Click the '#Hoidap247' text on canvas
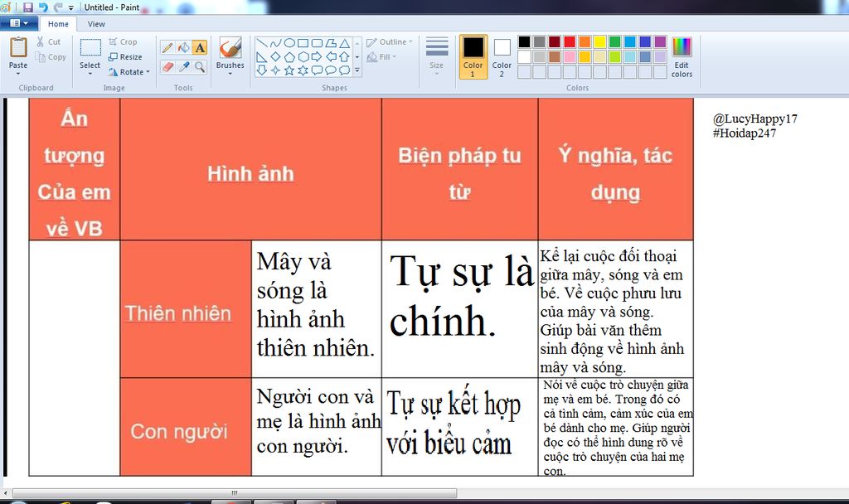Image resolution: width=849 pixels, height=504 pixels. (744, 133)
